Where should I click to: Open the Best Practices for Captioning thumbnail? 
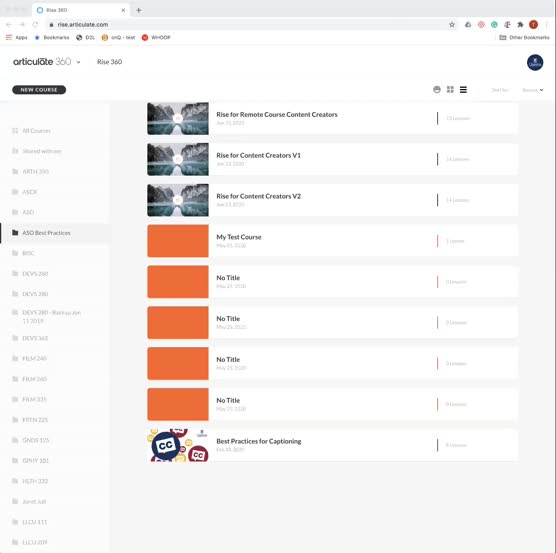click(178, 445)
